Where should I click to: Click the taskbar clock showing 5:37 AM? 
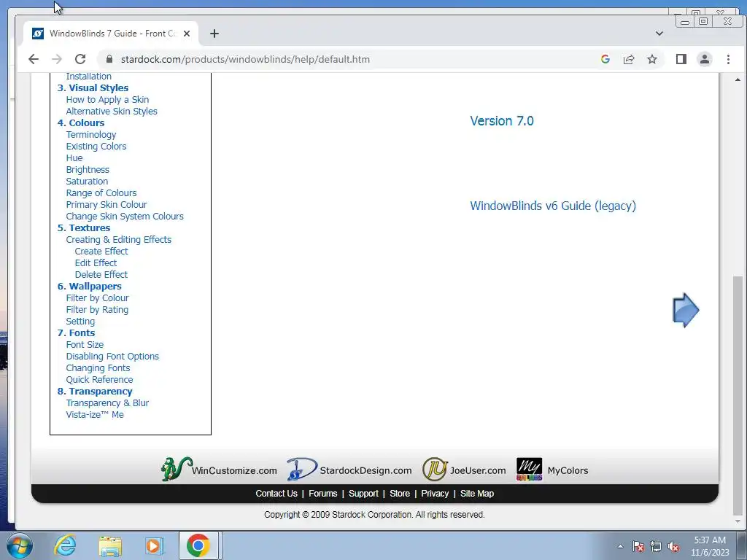tap(710, 546)
